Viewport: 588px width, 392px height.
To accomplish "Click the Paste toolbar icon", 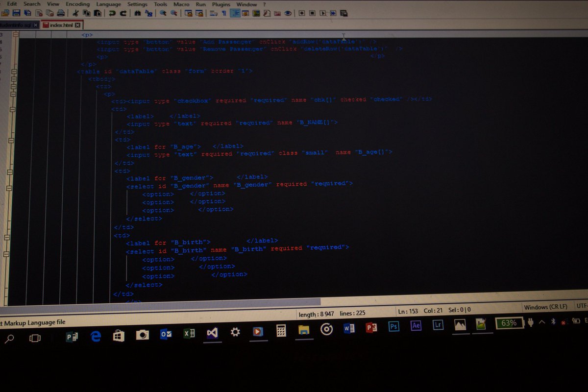I will click(x=97, y=14).
